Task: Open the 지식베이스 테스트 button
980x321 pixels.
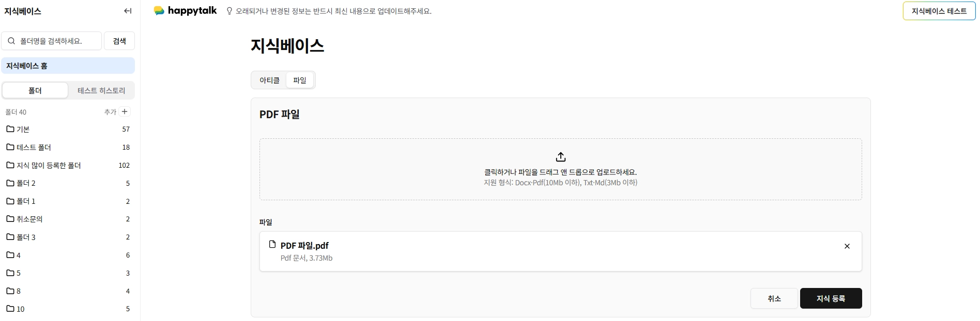Action: [x=939, y=11]
